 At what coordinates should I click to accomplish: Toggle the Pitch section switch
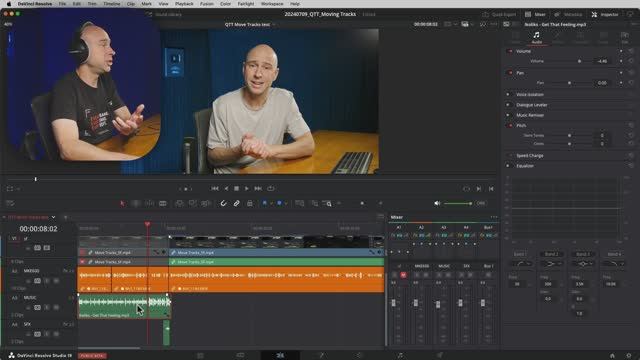pos(510,125)
